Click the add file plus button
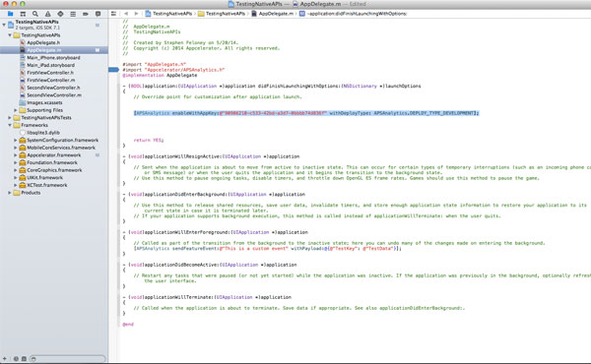The width and height of the screenshot is (591, 364). pyautogui.click(x=5, y=359)
